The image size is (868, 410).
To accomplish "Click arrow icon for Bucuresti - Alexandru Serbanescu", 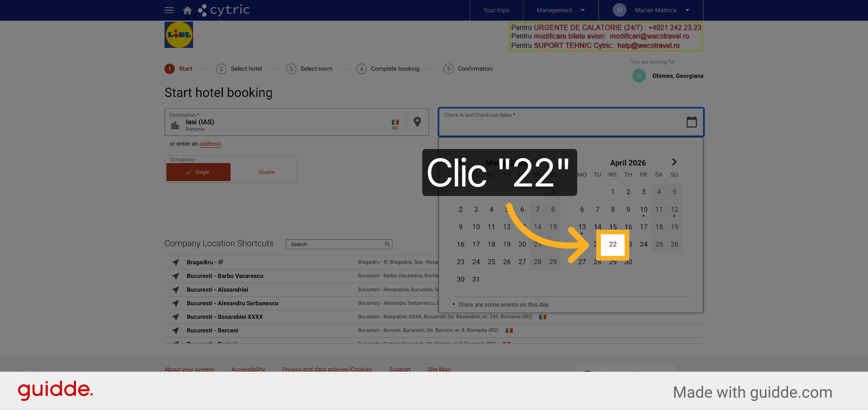I will tap(176, 303).
